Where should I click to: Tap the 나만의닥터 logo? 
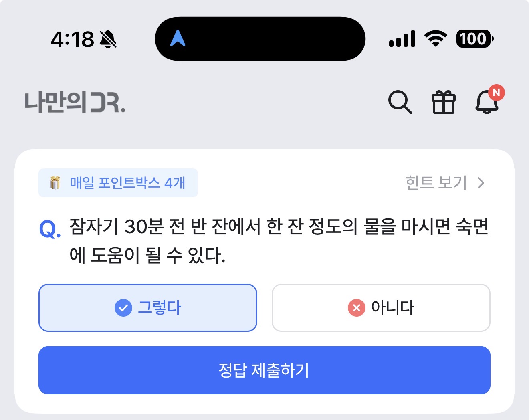pyautogui.click(x=75, y=103)
